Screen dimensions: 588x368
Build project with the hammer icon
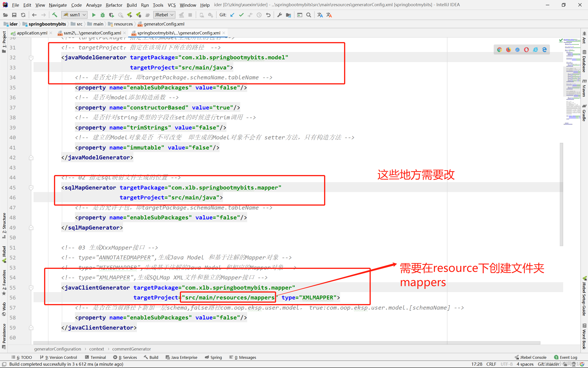[x=55, y=15]
